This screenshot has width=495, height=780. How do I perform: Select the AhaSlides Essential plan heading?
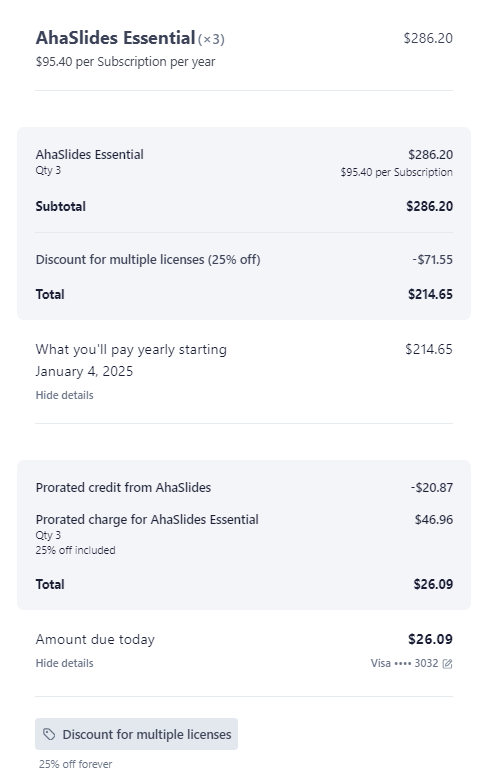(x=115, y=38)
